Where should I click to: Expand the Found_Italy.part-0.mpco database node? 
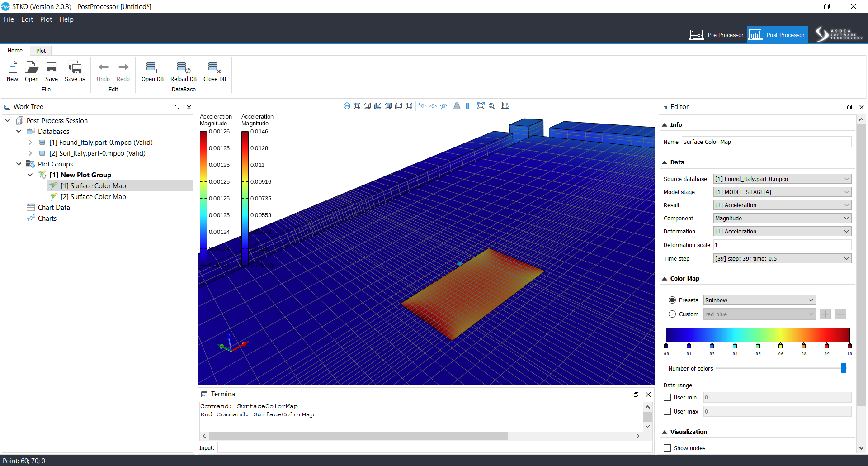pyautogui.click(x=30, y=143)
